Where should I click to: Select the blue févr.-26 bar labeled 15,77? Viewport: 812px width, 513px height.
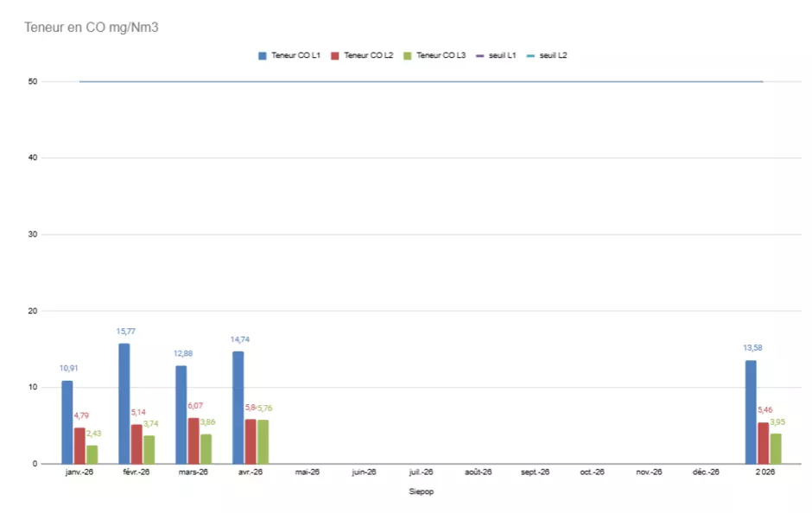pos(124,404)
